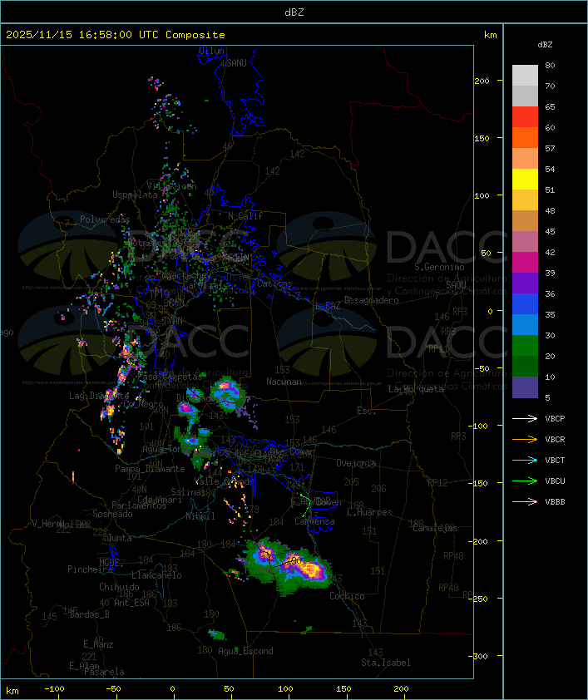Click the Uspallata place label
Viewport: 588px width, 700px height.
[x=135, y=195]
